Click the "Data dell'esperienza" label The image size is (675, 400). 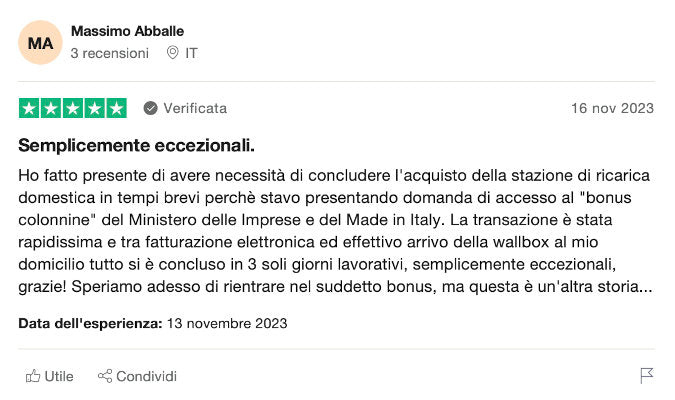point(90,323)
